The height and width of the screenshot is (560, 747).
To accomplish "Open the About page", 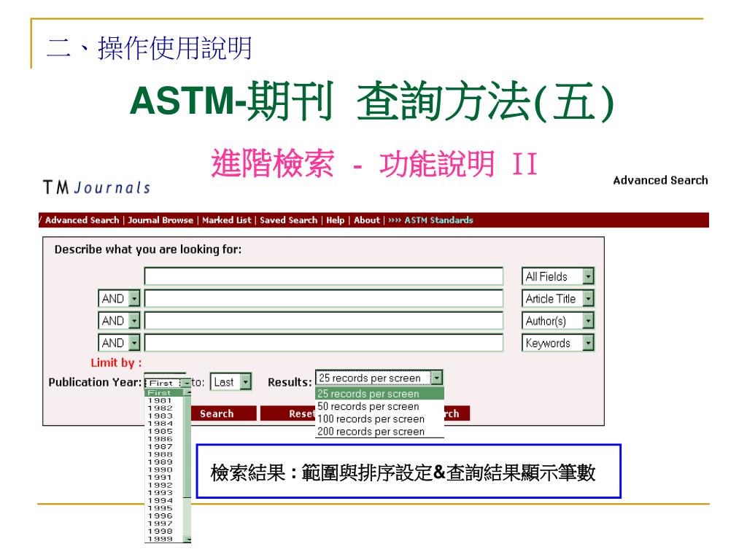I will click(x=367, y=220).
